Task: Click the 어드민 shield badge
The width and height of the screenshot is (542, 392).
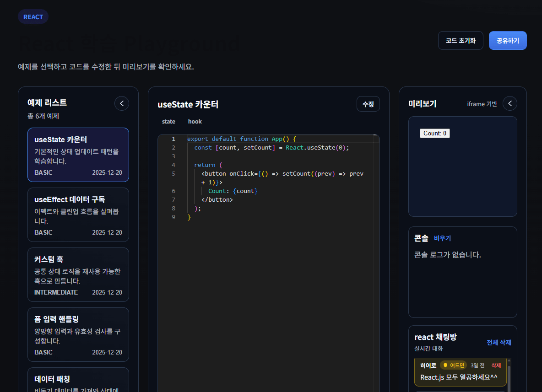Action: pos(453,365)
